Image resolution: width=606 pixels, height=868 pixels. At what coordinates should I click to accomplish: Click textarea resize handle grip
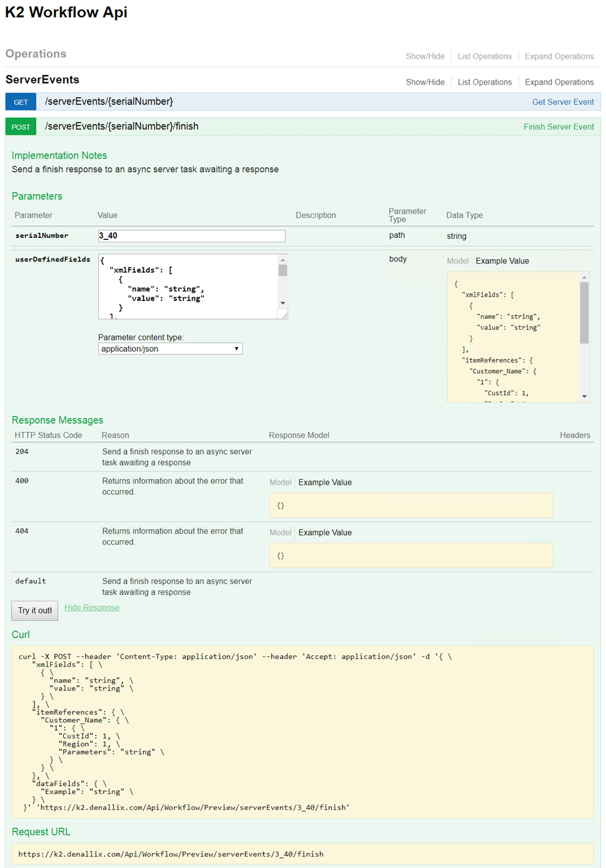click(284, 314)
